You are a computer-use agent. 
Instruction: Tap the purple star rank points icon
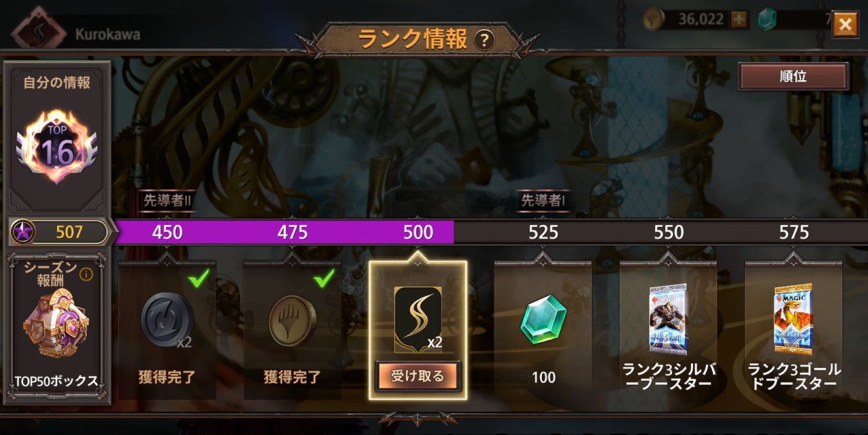pyautogui.click(x=23, y=232)
